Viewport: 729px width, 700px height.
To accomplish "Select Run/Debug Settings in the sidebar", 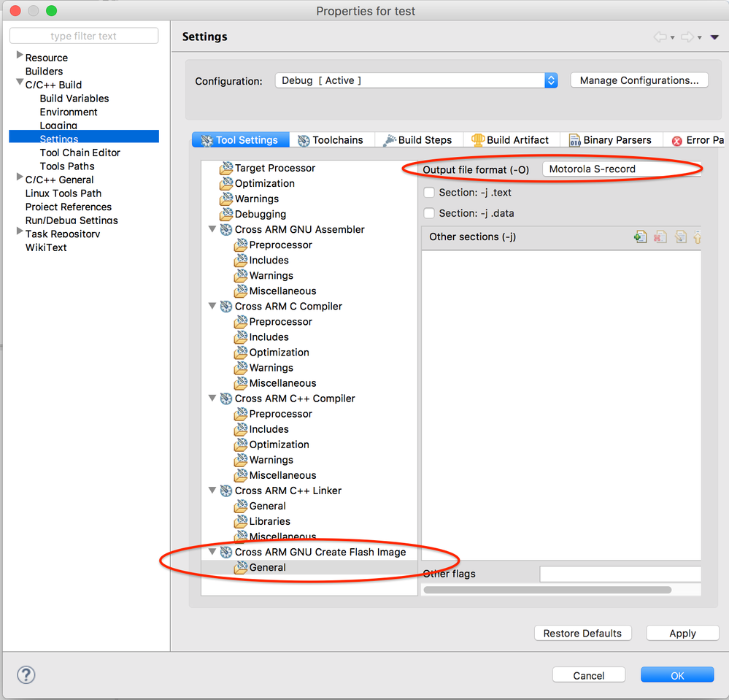I will point(72,220).
